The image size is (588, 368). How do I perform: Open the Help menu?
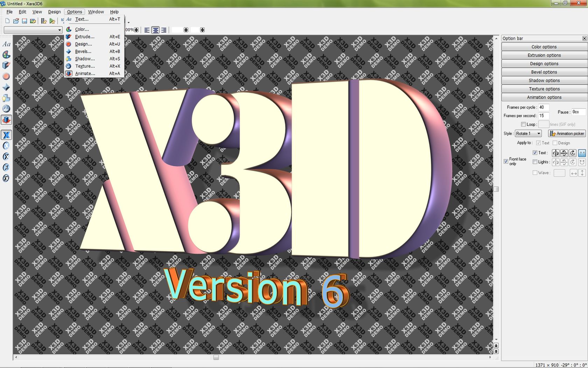pos(114,12)
